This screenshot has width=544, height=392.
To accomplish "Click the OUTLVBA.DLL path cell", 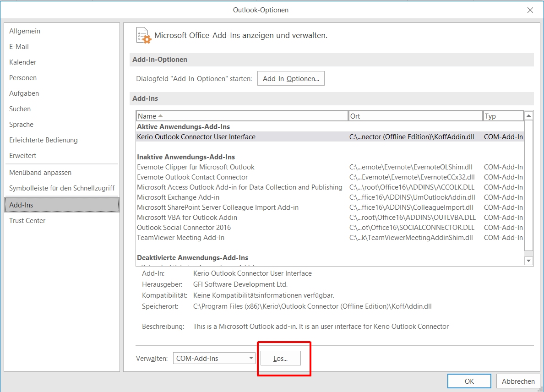I will 413,218.
